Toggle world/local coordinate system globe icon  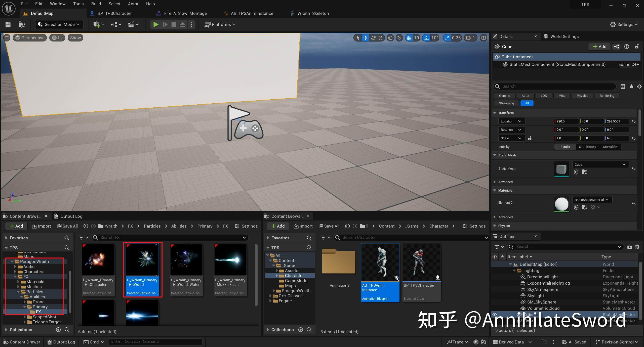tap(390, 38)
